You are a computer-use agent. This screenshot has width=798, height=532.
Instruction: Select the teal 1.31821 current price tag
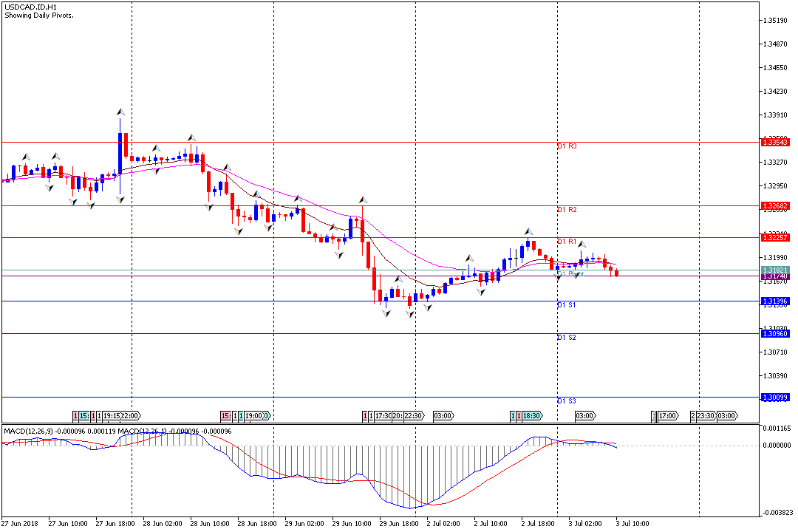[776, 270]
